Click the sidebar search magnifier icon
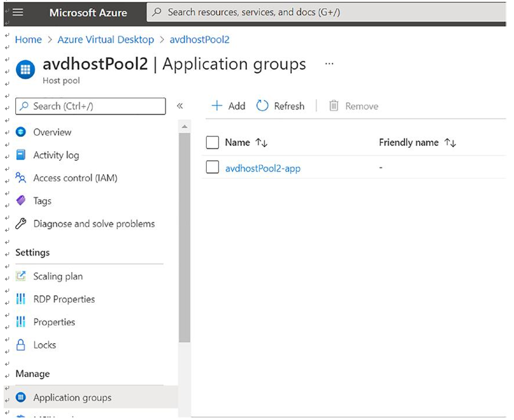 tap(24, 106)
